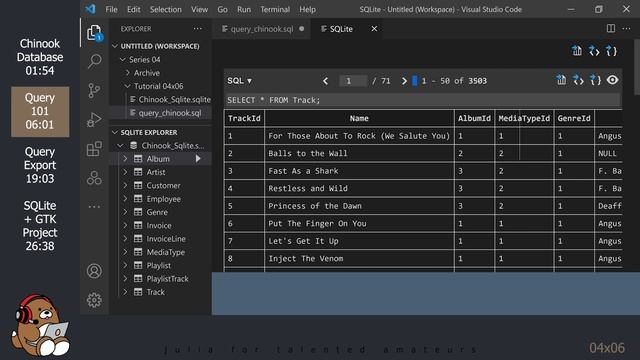Click the page number input field
This screenshot has width=640, height=360.
point(353,81)
